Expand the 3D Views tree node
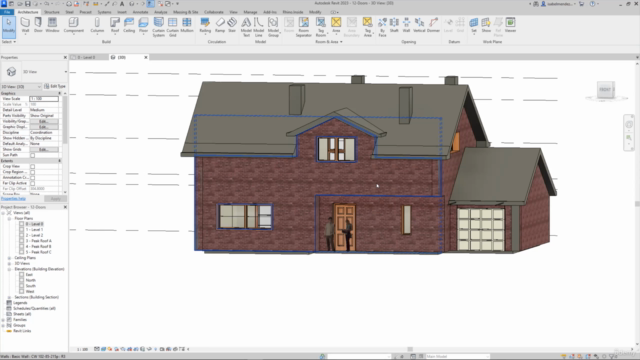Image resolution: width=640 pixels, height=360 pixels. [9, 264]
